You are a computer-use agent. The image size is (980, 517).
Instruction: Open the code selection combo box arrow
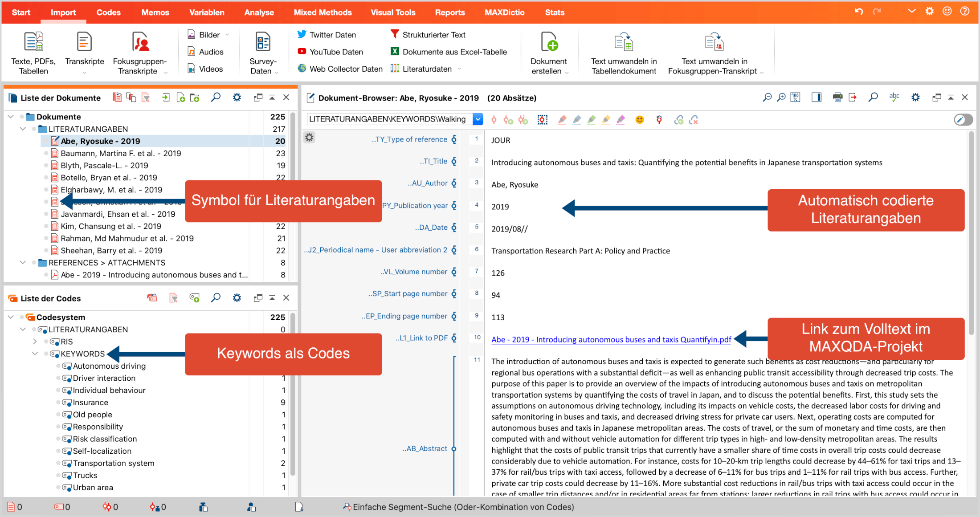tap(478, 119)
